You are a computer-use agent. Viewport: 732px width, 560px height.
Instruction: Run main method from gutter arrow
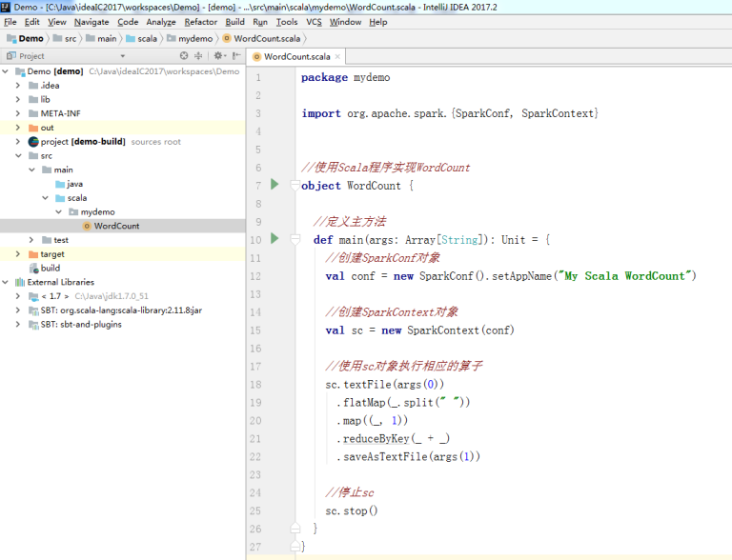(274, 238)
